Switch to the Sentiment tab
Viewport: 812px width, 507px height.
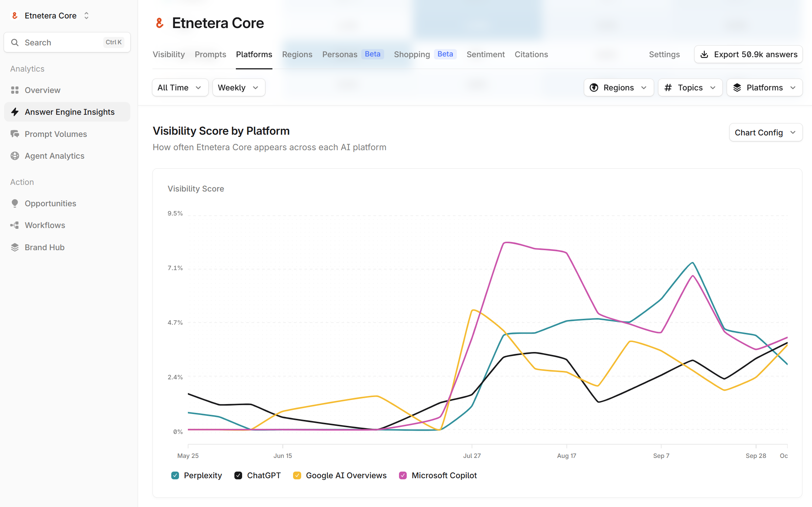(x=485, y=54)
